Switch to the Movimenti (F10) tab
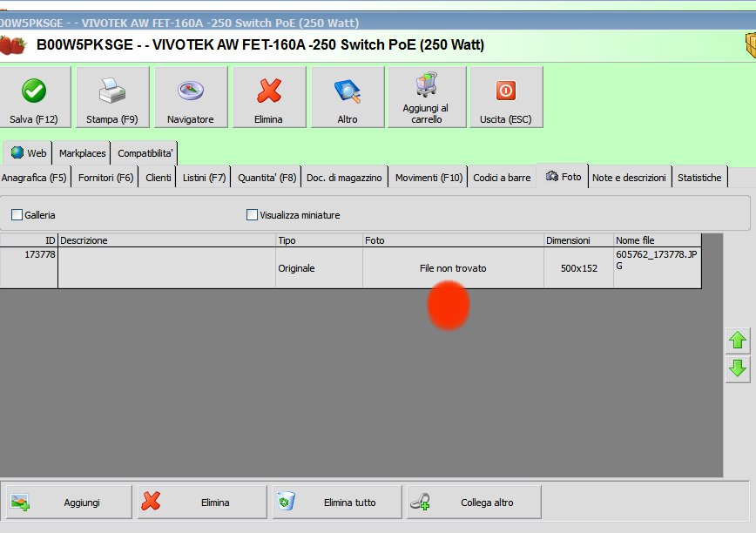This screenshot has height=533, width=756. coord(429,178)
